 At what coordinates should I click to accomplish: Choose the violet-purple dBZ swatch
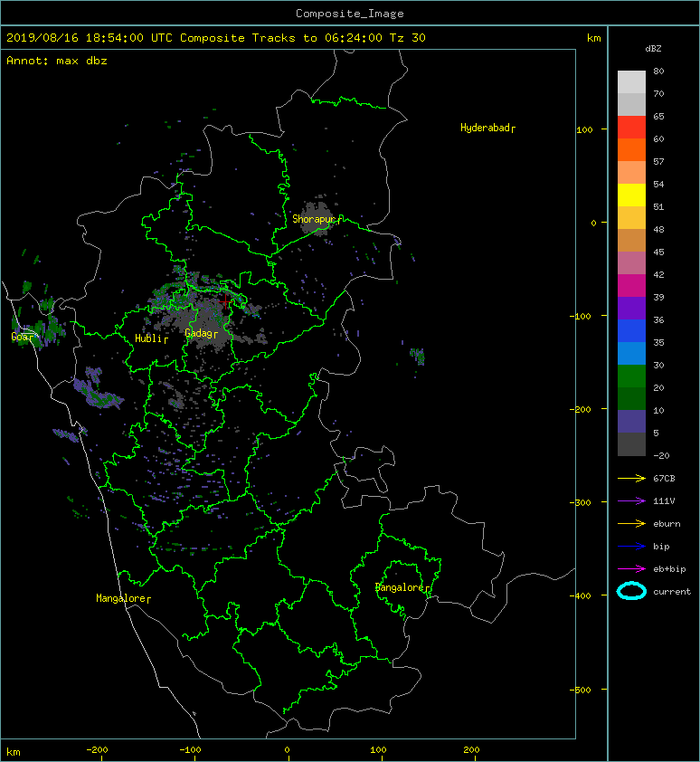[631, 308]
